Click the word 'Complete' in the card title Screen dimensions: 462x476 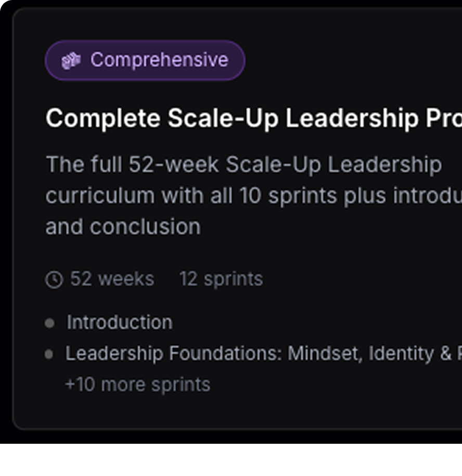(x=103, y=119)
